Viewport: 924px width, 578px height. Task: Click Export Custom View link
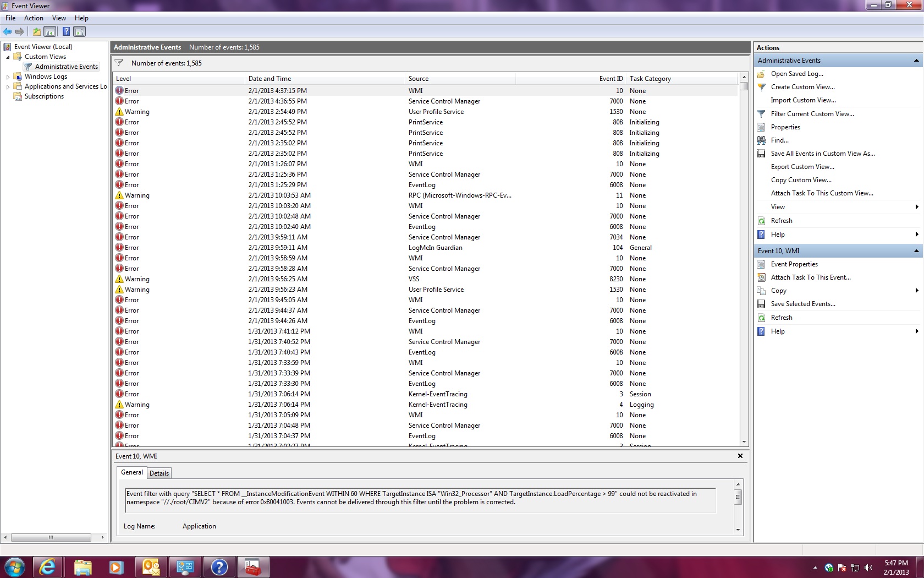(x=802, y=167)
